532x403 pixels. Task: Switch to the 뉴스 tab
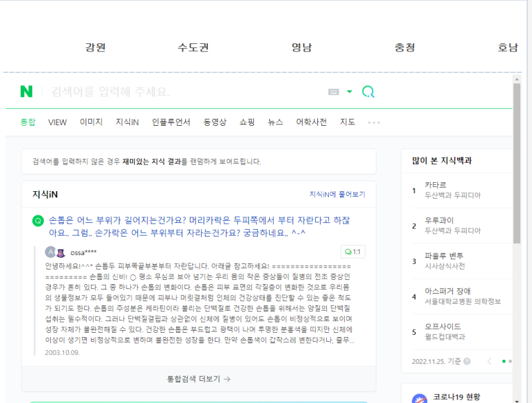(275, 122)
